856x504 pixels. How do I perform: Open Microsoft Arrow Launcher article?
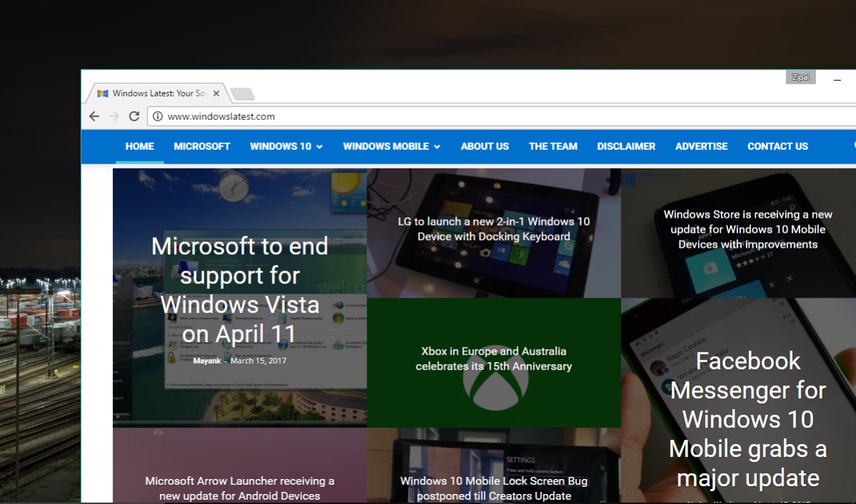239,488
